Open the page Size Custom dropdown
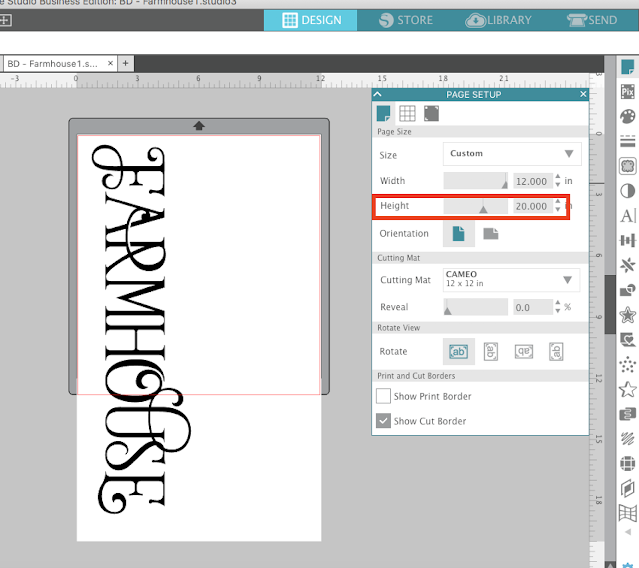639x568 pixels. point(512,154)
